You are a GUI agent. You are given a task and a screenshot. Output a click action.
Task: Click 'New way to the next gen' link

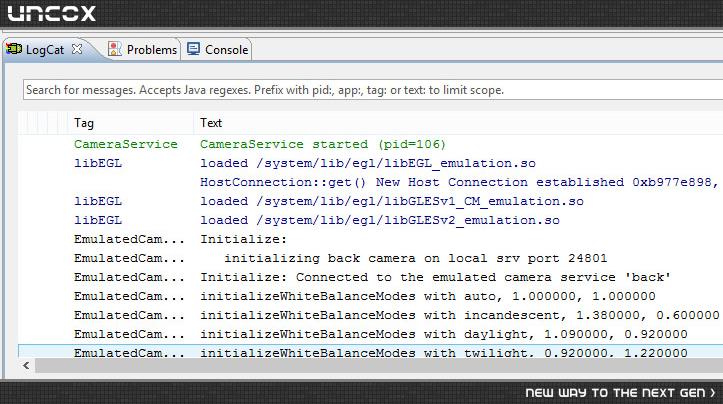620,393
